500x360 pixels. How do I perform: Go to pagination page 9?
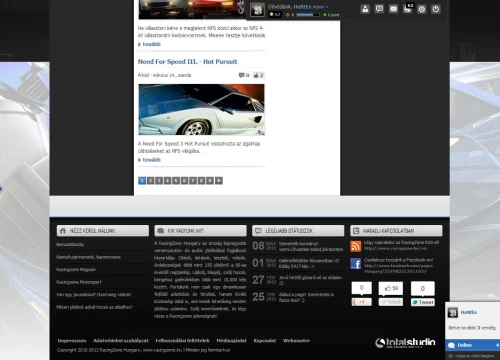pos(210,181)
